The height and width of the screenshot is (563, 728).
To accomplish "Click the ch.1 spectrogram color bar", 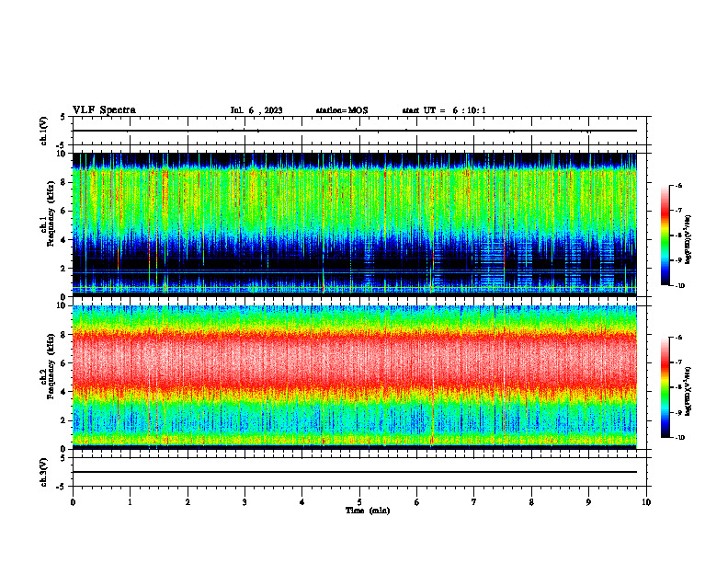I will pos(665,236).
